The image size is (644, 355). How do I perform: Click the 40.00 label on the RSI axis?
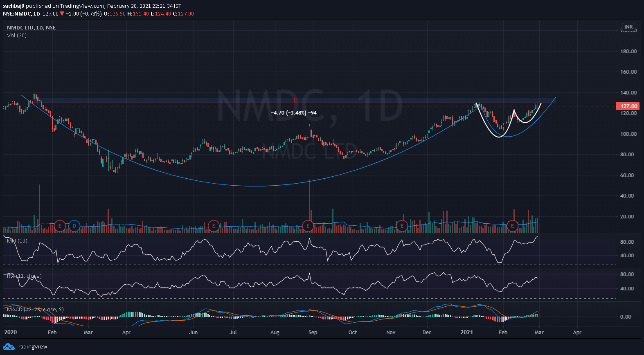coord(627,288)
